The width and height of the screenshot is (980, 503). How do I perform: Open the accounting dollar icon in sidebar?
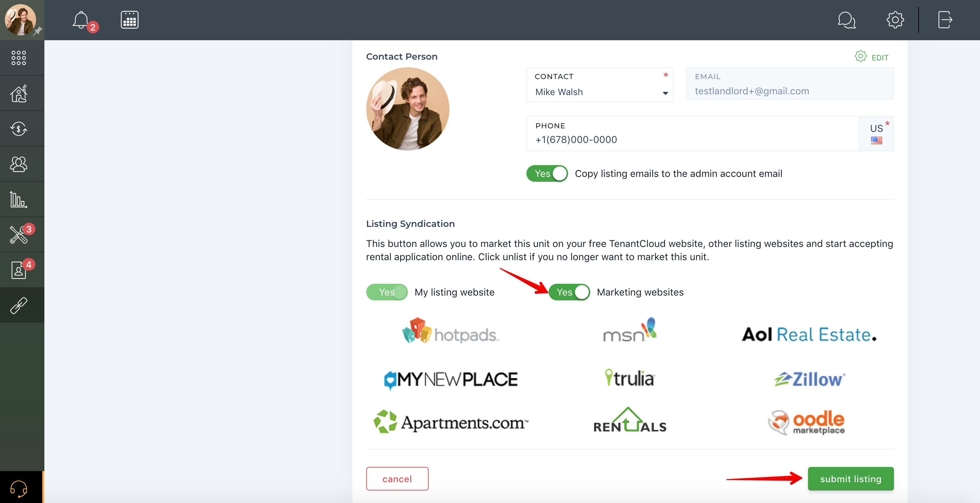point(19,129)
